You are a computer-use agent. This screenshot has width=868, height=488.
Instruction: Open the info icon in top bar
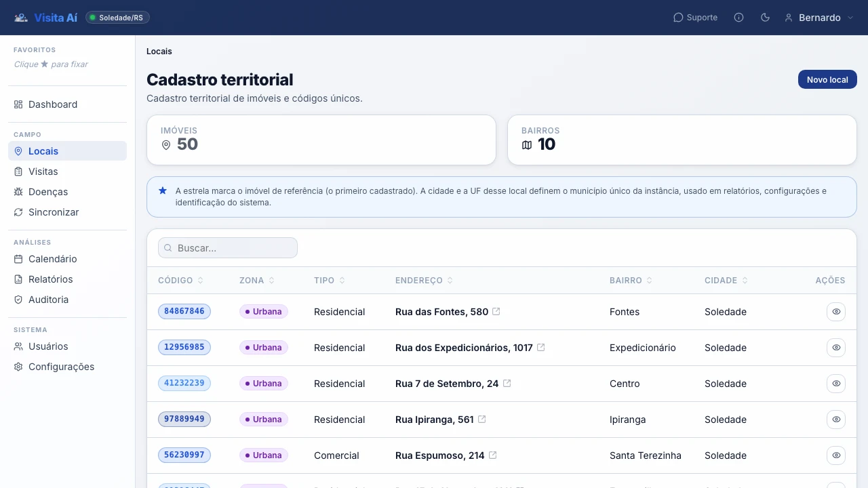pos(739,18)
